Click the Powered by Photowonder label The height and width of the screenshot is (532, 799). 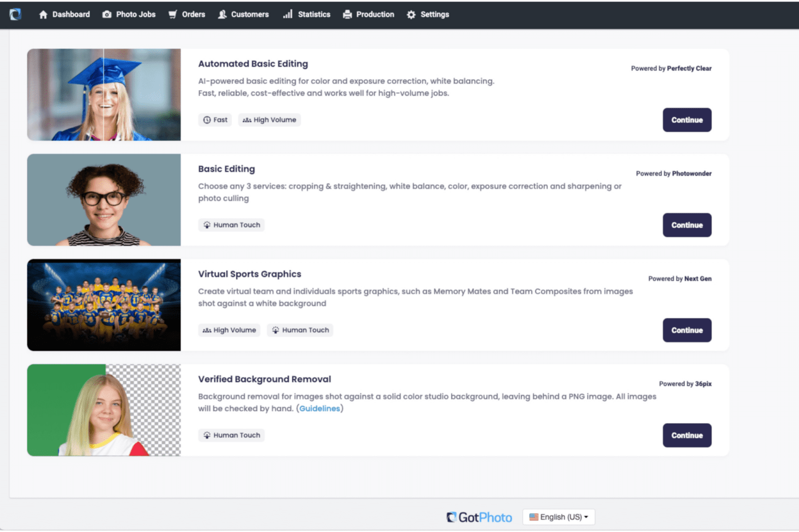674,174
